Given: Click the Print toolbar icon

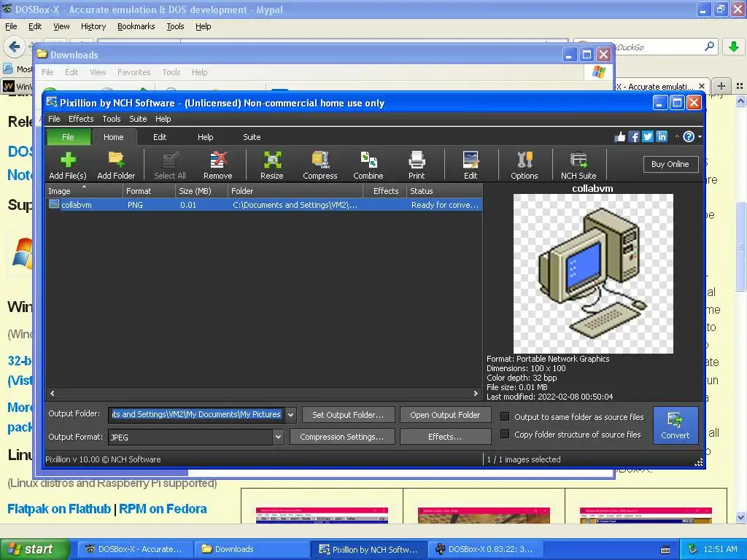Looking at the screenshot, I should tap(417, 166).
